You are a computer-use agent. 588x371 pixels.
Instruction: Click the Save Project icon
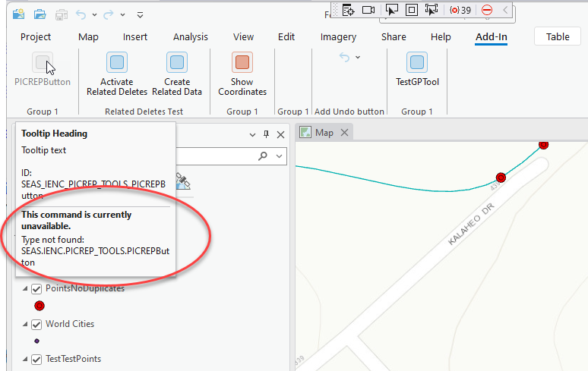61,14
